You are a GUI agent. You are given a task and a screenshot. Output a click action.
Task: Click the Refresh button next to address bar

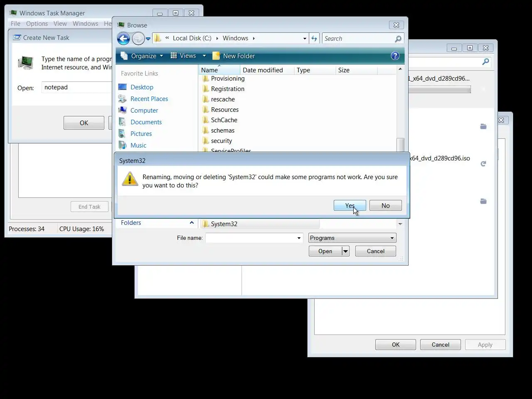pos(314,38)
